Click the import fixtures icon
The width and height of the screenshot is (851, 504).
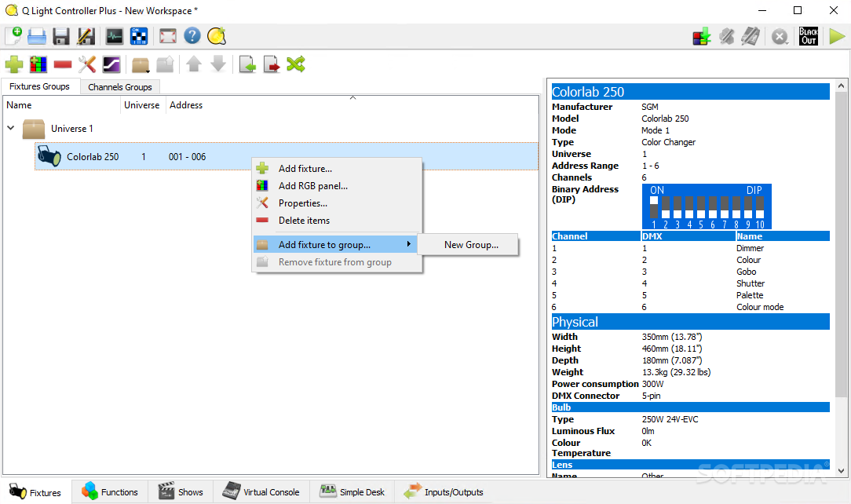pyautogui.click(x=247, y=64)
